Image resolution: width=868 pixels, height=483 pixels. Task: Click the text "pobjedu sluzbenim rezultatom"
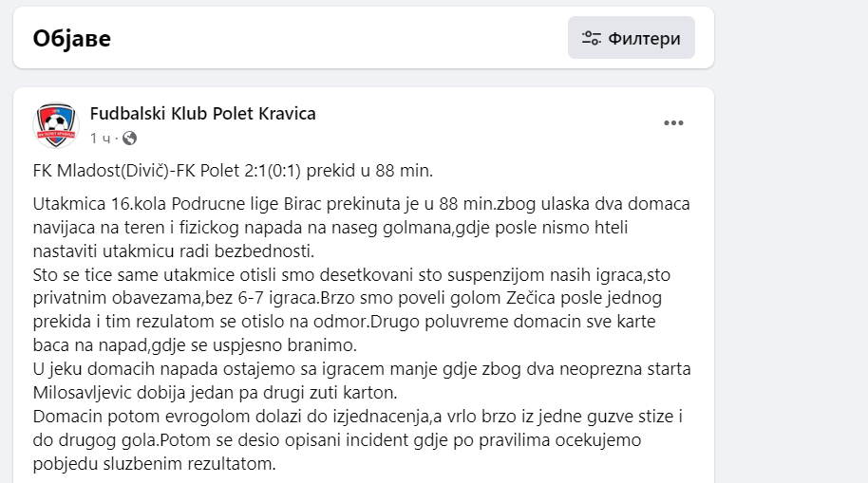(152, 465)
